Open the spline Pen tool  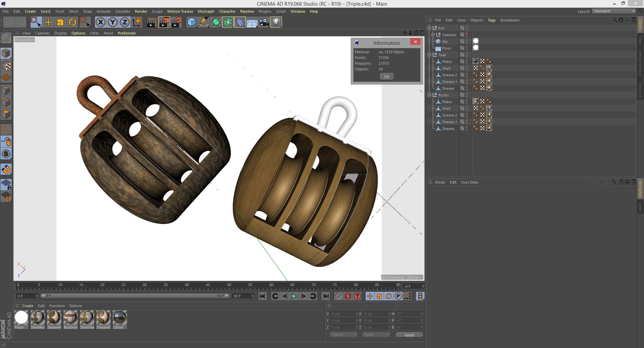204,22
